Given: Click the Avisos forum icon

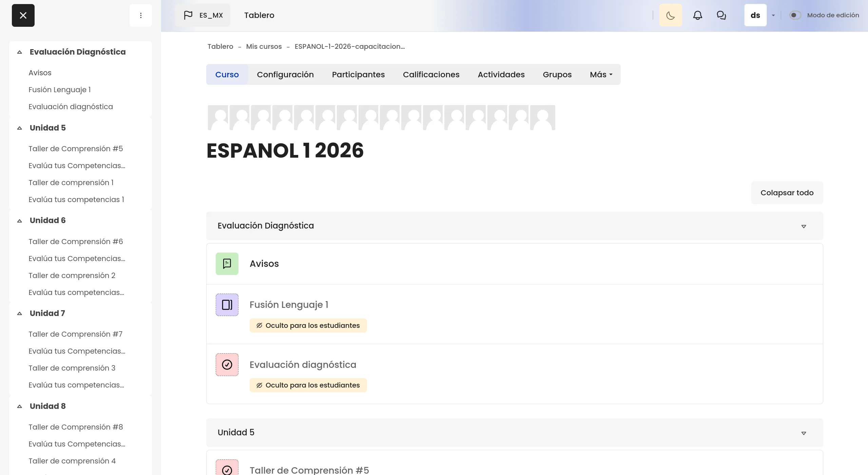Looking at the screenshot, I should click(227, 264).
